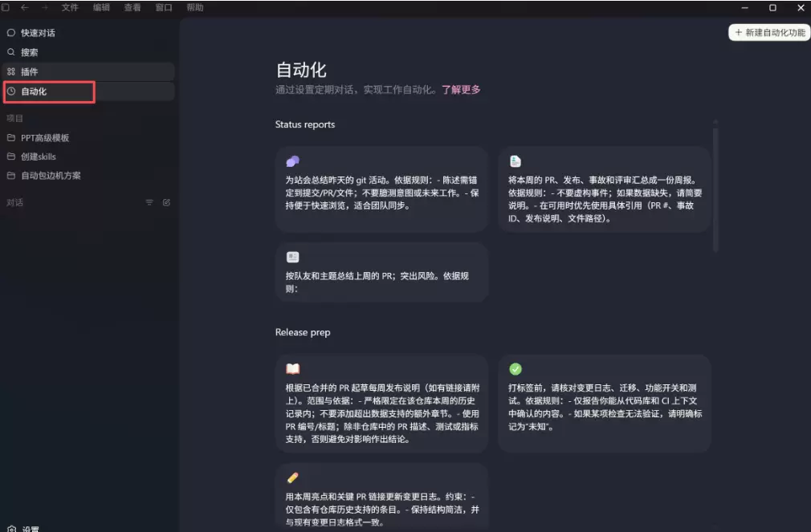The height and width of the screenshot is (532, 811).
Task: Click the 对话 section label
Action: tap(14, 203)
